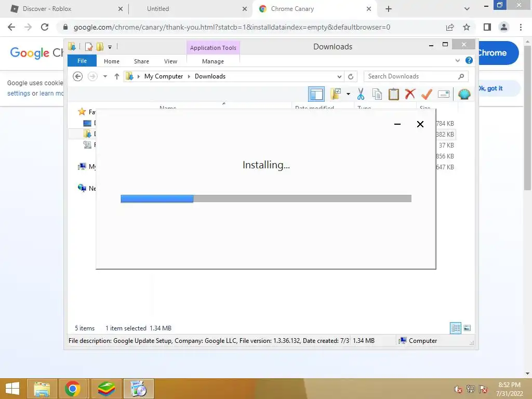This screenshot has width=532, height=399.
Task: Bookmark this page with the star icon
Action: pyautogui.click(x=467, y=27)
